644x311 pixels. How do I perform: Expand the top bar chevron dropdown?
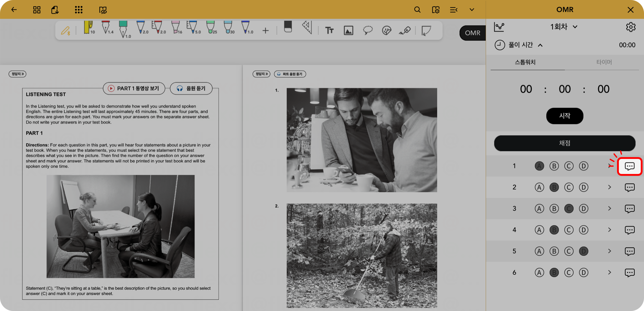coord(472,10)
